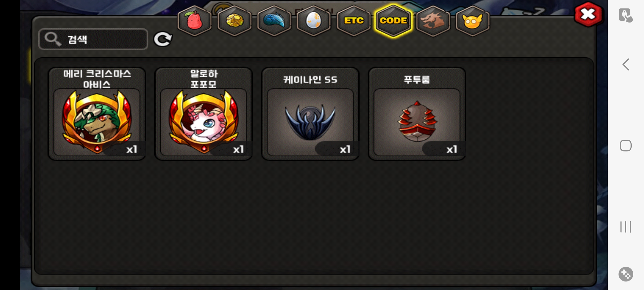Click the magnifying glass search icon

click(53, 39)
